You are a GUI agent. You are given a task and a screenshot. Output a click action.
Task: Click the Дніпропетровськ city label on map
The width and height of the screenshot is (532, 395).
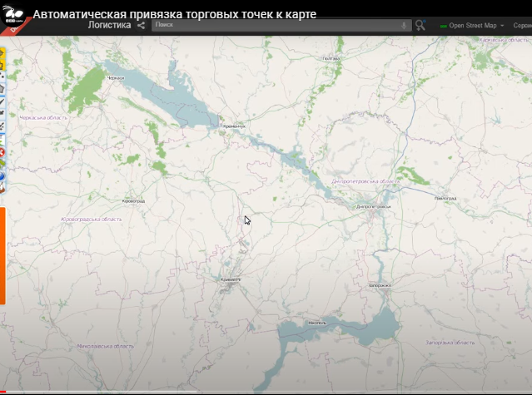(374, 206)
